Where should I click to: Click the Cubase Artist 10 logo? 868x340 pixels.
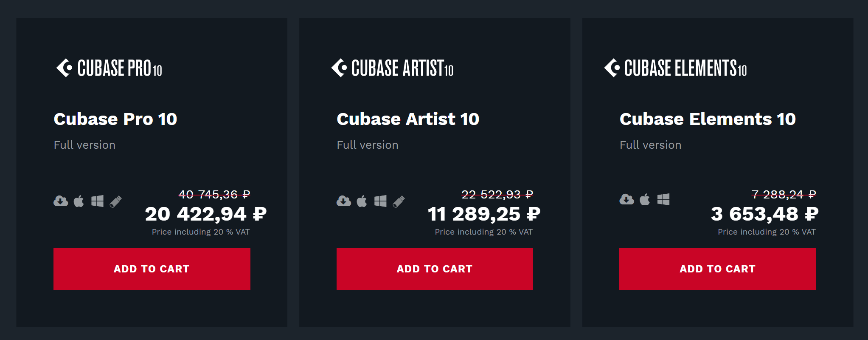(392, 68)
